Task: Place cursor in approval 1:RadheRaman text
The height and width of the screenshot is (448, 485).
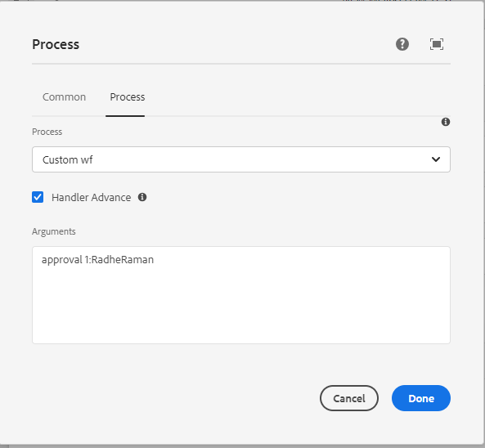Action: [x=98, y=260]
